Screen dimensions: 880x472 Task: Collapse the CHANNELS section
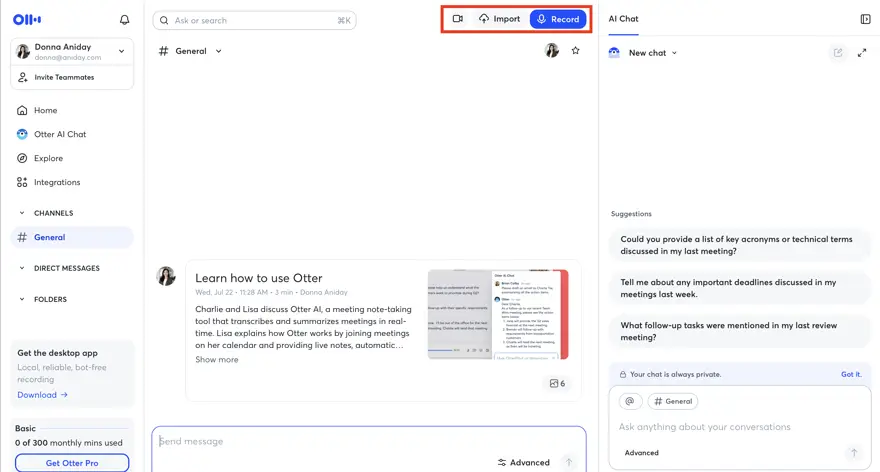tap(22, 213)
